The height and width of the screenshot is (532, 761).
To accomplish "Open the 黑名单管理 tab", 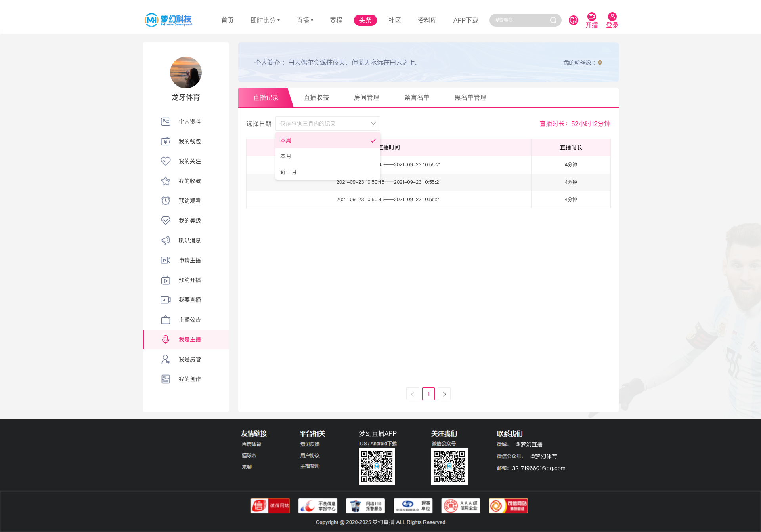I will [x=470, y=97].
